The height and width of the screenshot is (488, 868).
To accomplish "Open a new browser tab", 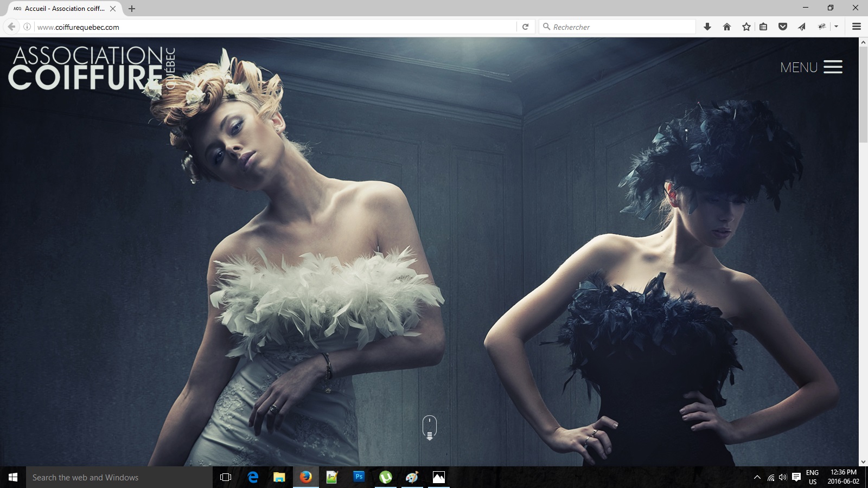I will coord(132,9).
